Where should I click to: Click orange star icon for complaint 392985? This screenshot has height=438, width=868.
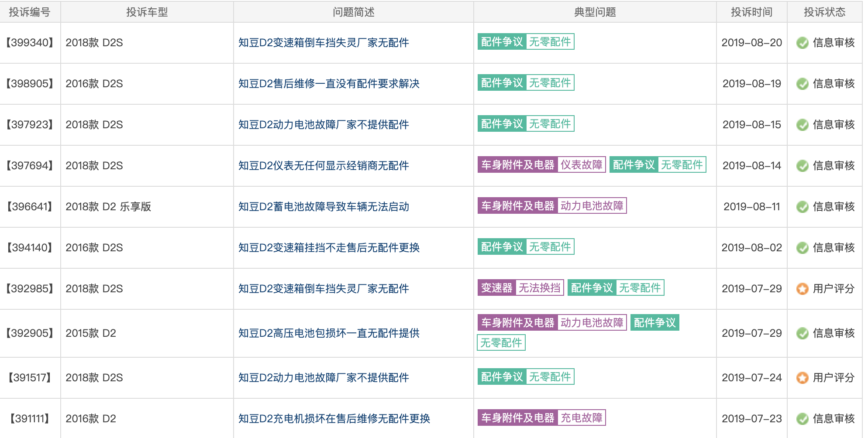[x=802, y=289]
